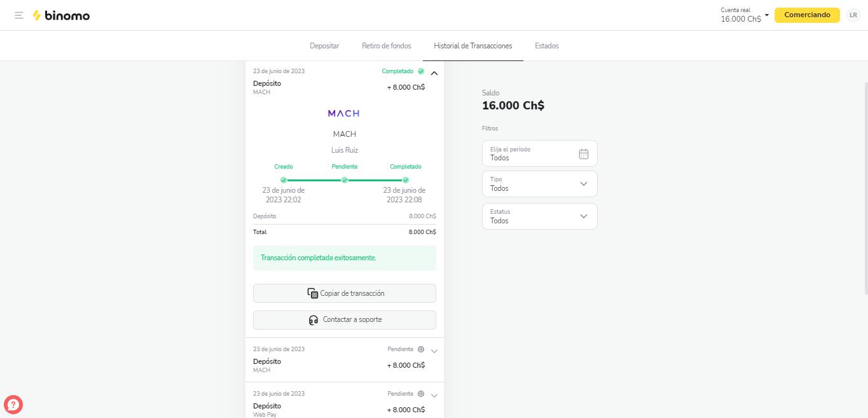868x418 pixels.
Task: Click the red help question icon
Action: coord(13,404)
